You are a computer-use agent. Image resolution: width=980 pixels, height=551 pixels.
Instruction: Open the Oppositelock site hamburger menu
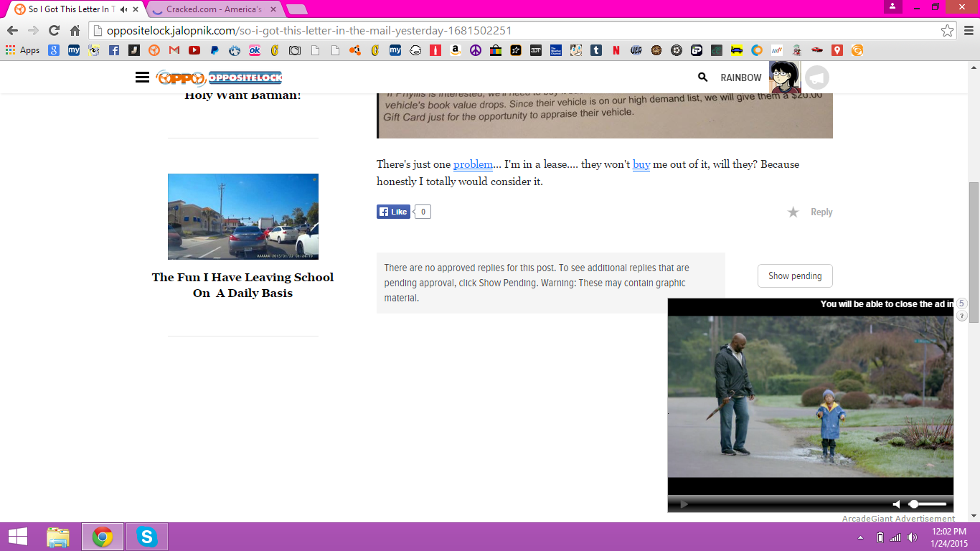[142, 77]
